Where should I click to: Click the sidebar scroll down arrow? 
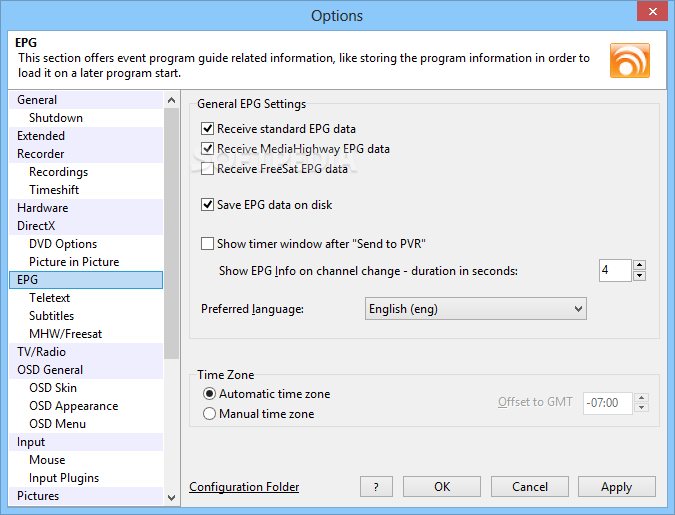pos(171,497)
